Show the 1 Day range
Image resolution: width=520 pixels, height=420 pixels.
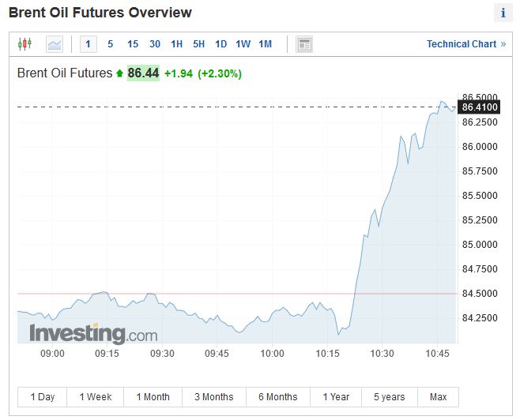click(x=43, y=397)
